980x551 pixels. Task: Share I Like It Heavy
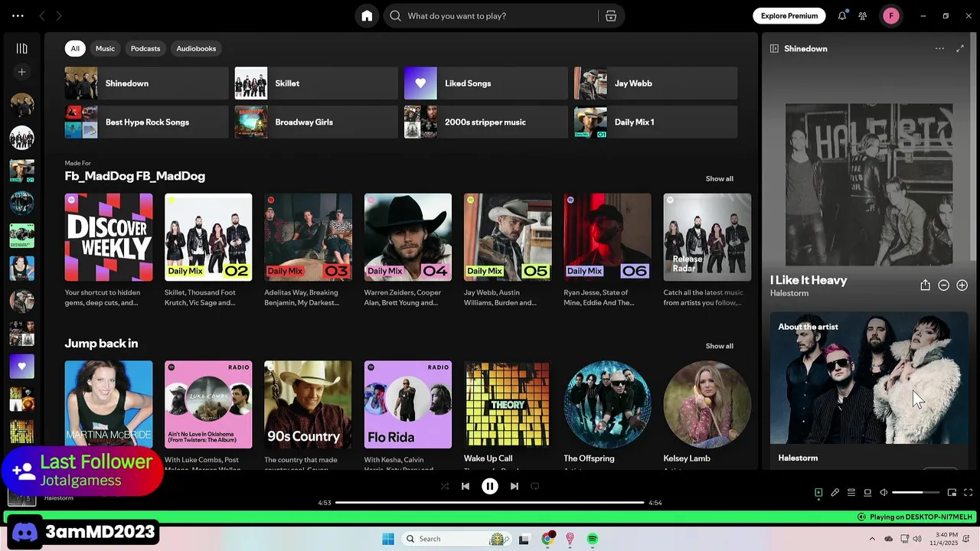(x=925, y=285)
